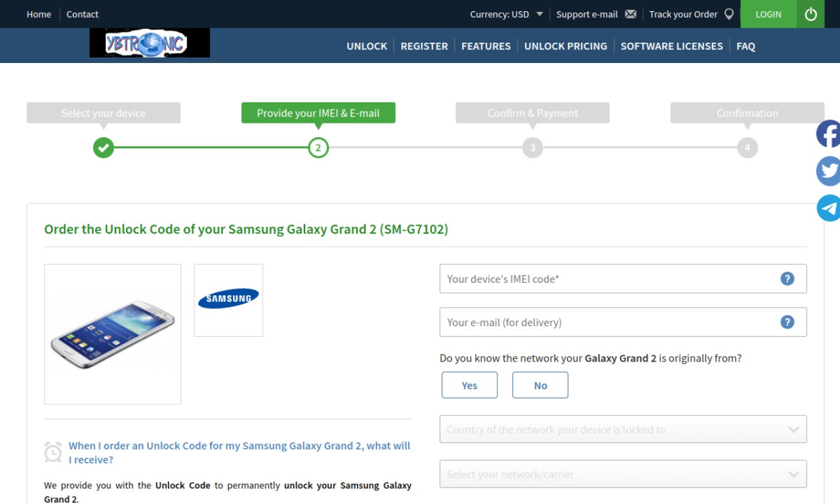Click the Support e-mail envelope icon
This screenshot has height=504, width=840.
point(631,14)
